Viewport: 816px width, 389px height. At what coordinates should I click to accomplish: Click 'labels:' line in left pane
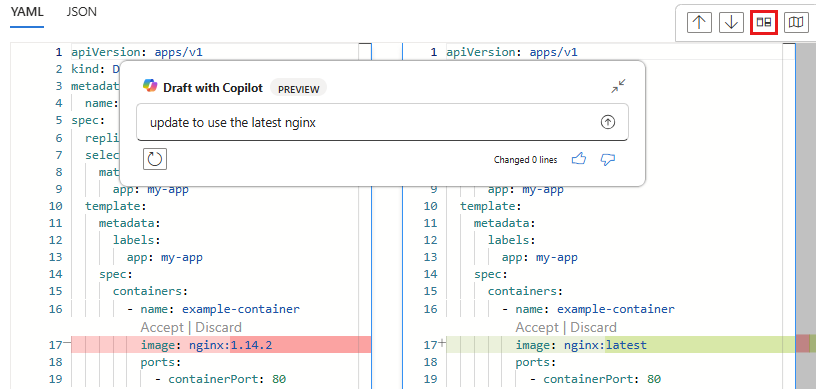click(137, 240)
